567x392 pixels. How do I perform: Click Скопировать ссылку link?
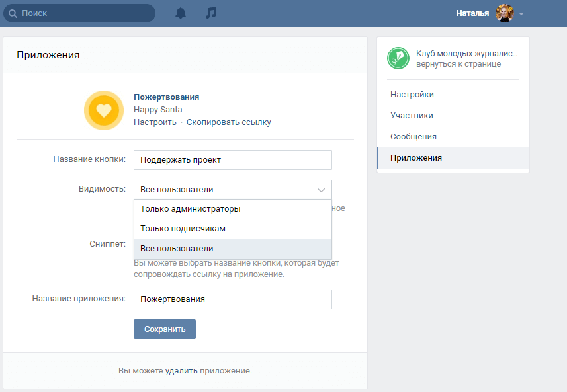228,122
